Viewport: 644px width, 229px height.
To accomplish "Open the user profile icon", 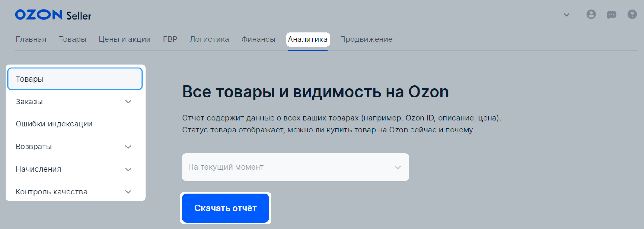I will pos(591,15).
